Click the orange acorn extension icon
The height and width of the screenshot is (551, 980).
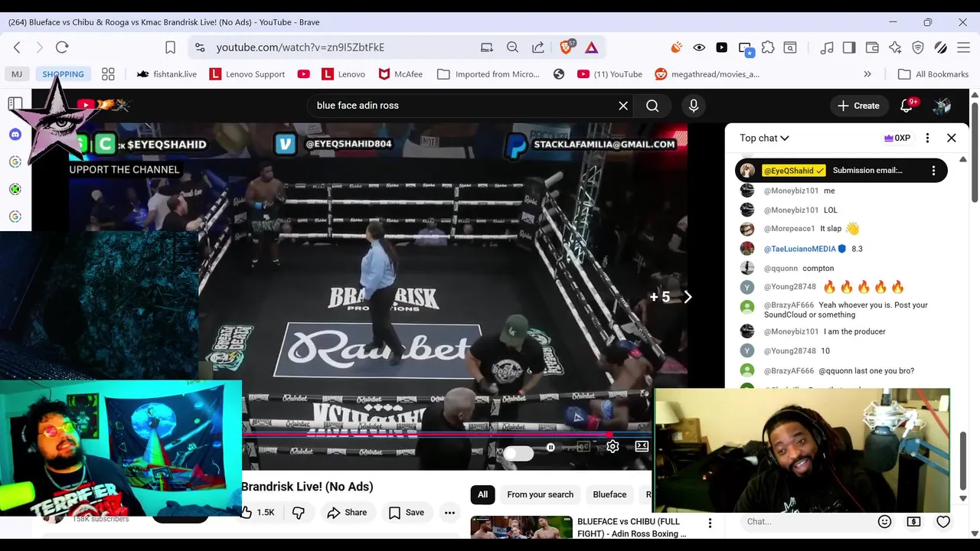pos(676,47)
